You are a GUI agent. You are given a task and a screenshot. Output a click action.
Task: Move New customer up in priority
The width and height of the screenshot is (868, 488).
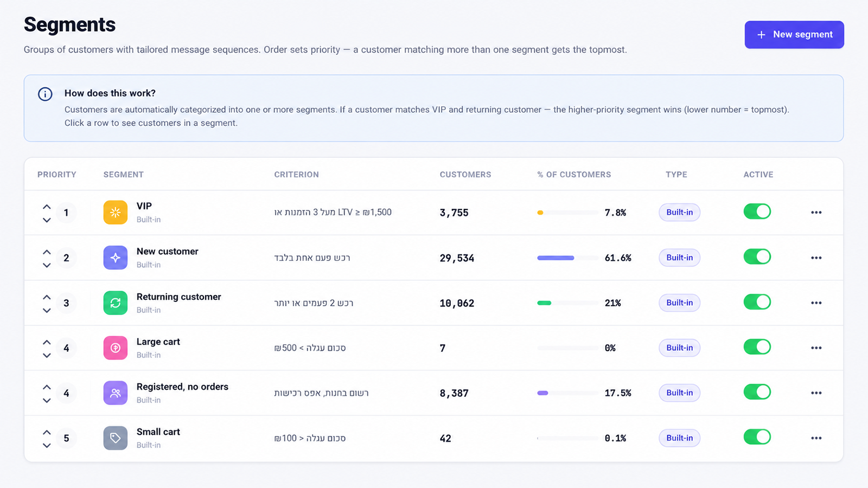[x=47, y=252]
